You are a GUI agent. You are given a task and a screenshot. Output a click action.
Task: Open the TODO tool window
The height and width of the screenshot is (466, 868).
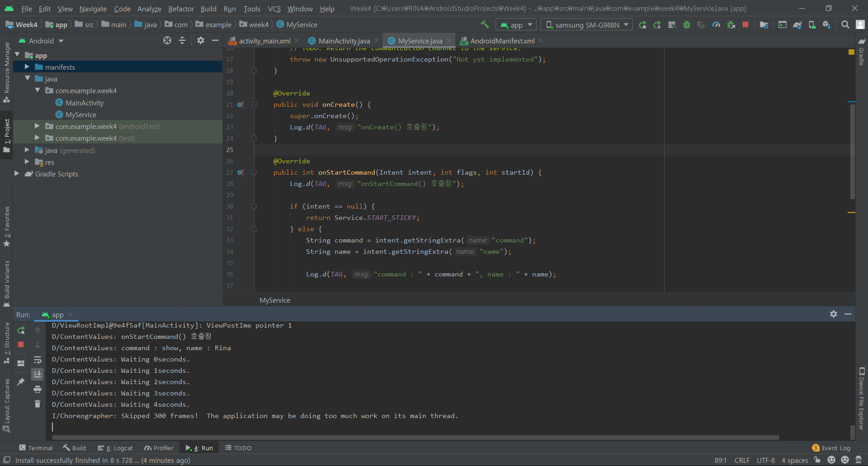(x=238, y=448)
